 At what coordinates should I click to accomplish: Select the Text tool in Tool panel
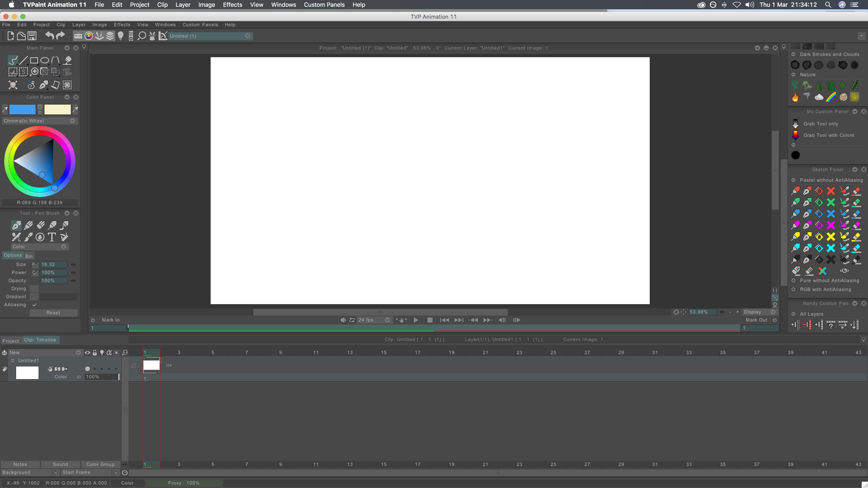52,237
